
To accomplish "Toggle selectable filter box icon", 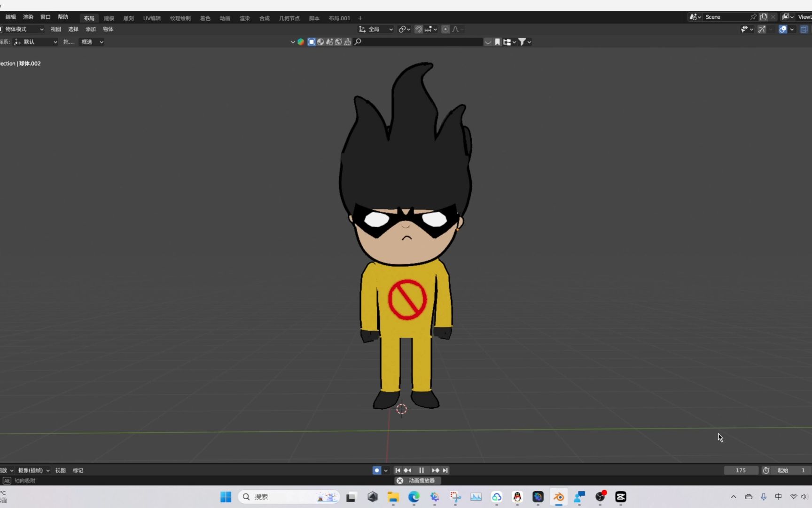I will (x=311, y=42).
